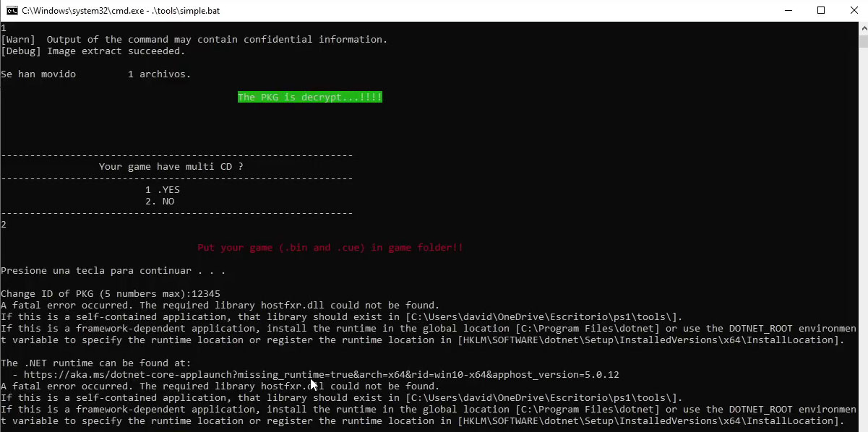Click the '[Warn]' output line
Viewport: 868px width, 432px height.
click(x=194, y=39)
